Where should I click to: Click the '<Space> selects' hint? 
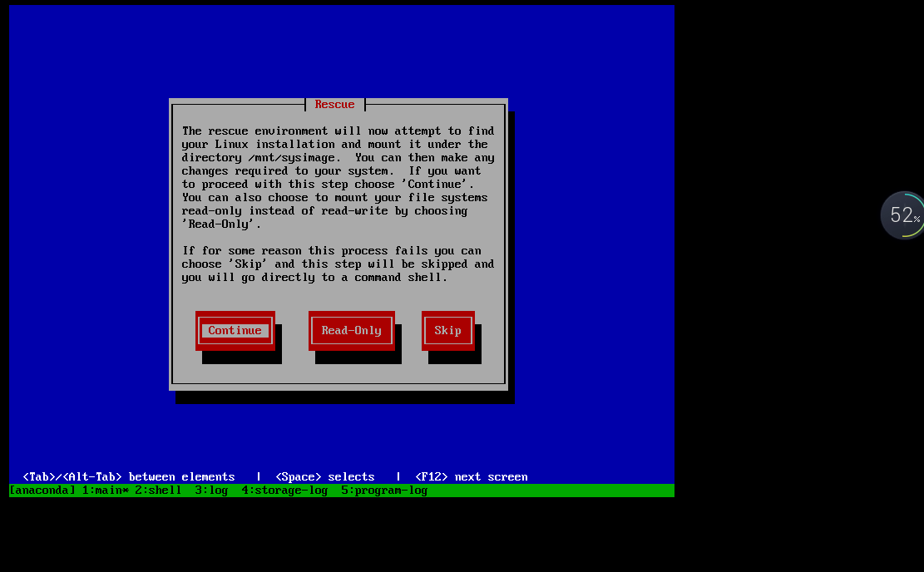pos(325,476)
